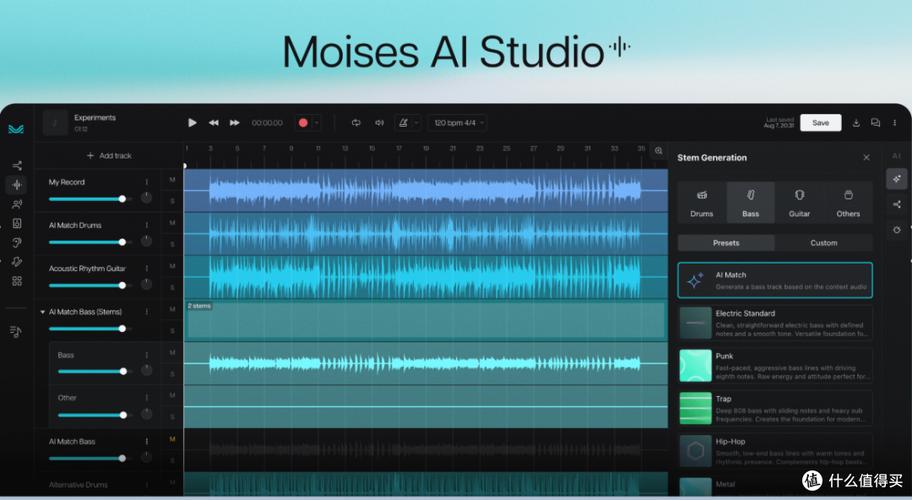The image size is (912, 500).
Task: Open the speaker cabinet icon in the left sidebar
Action: click(x=17, y=223)
